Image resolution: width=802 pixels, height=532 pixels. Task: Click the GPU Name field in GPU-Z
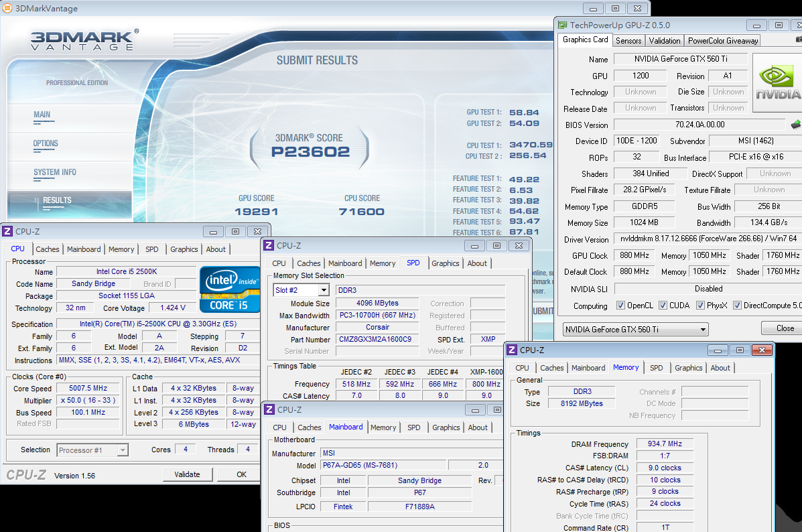681,60
